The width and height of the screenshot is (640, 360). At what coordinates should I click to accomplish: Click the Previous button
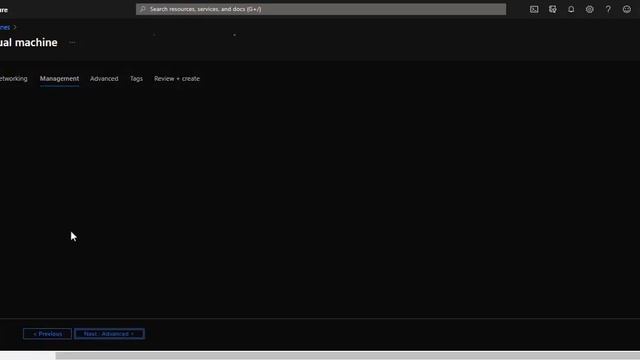47,333
